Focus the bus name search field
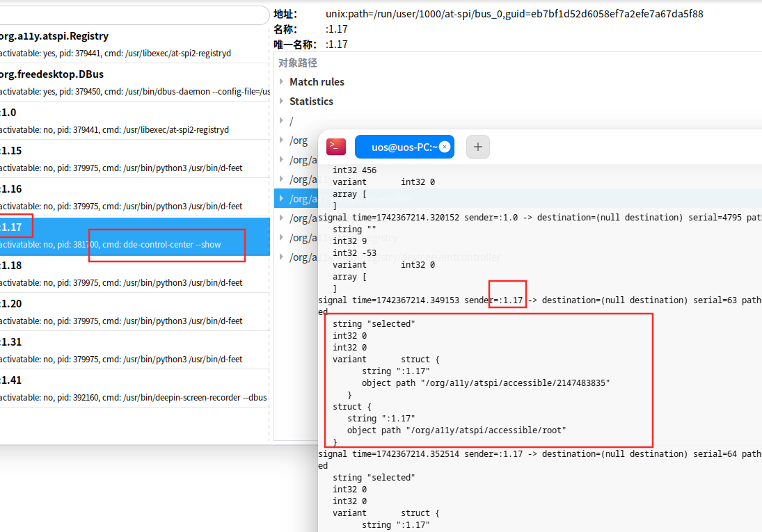 click(x=132, y=15)
